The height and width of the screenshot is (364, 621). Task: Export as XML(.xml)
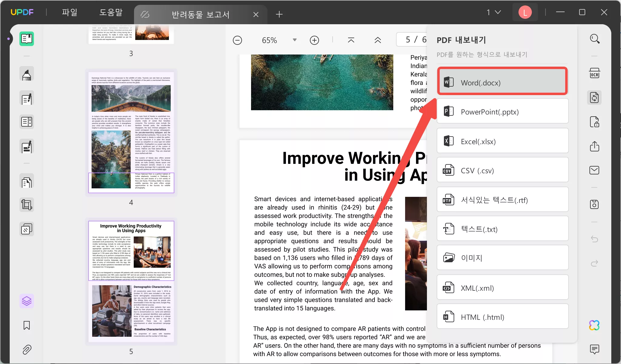pos(502,287)
